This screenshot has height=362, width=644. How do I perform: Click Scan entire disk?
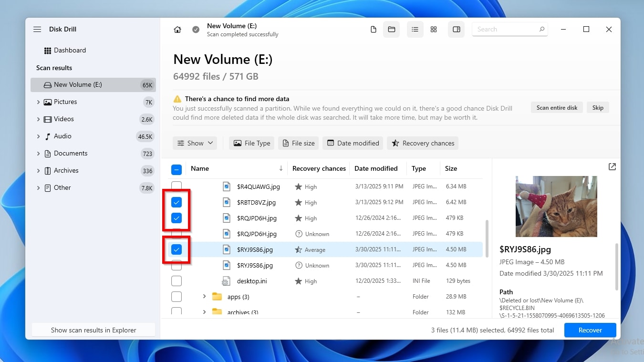(x=557, y=107)
